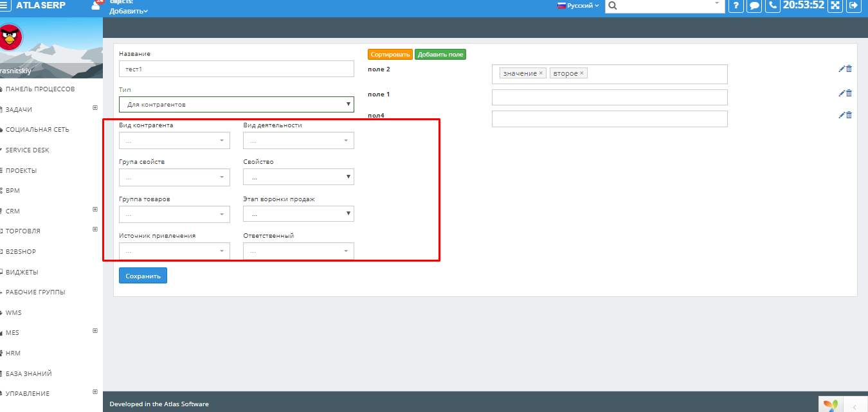Go to 'ПАНЕЛЬ ПРОЦЕССОВ' in sidebar
The image size is (868, 412).
40,89
